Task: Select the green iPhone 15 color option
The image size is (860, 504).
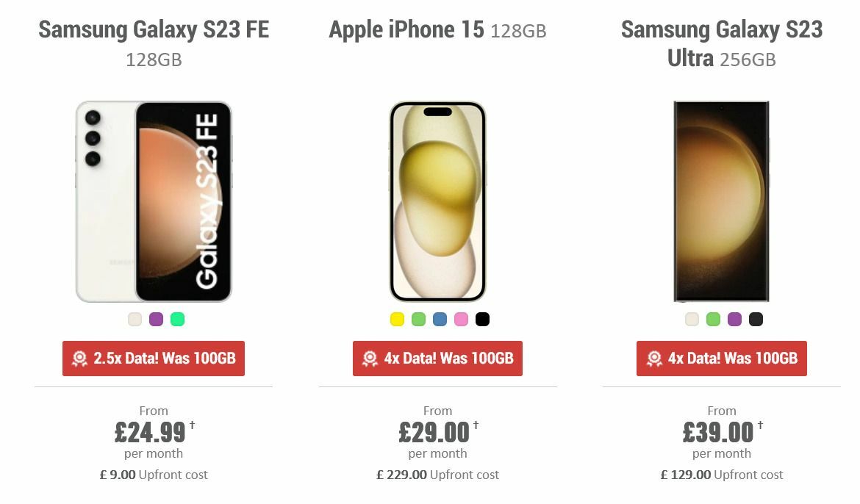Action: tap(418, 319)
